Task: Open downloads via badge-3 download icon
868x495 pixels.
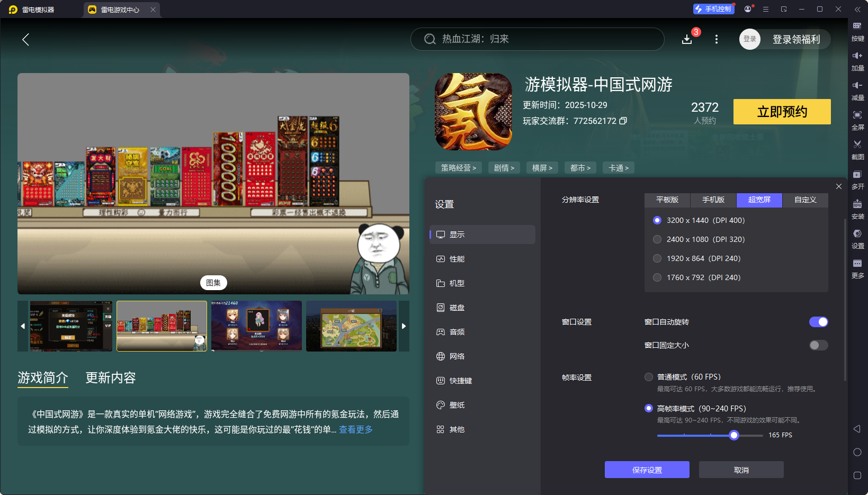Action: (687, 39)
